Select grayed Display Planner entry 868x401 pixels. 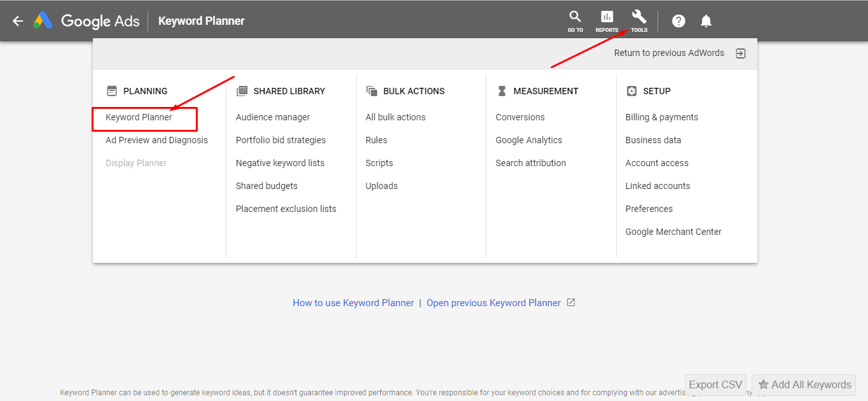tap(136, 163)
